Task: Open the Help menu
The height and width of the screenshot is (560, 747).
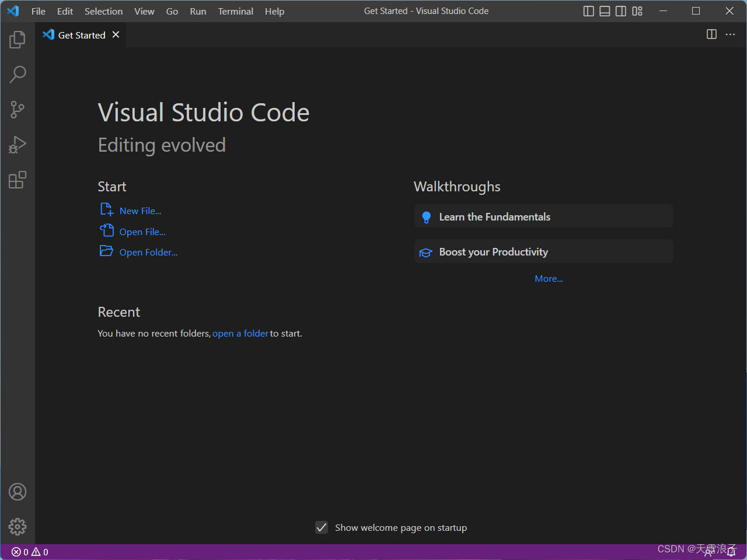Action: (274, 11)
